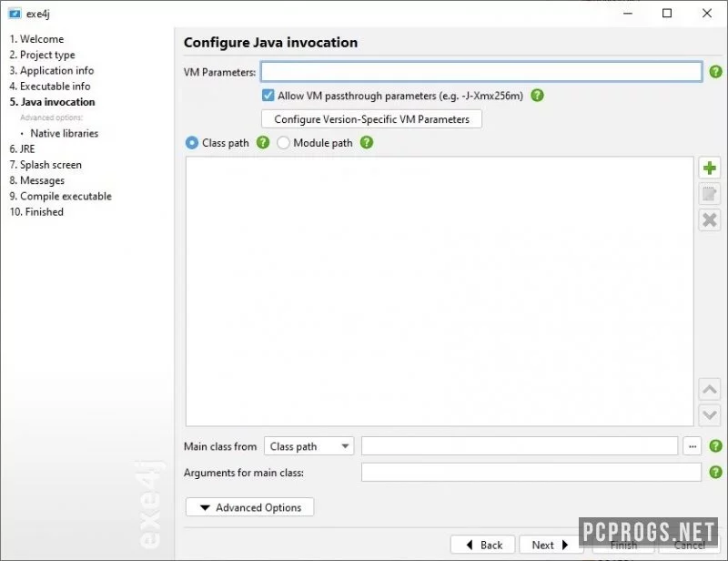The image size is (728, 561).
Task: Expand the Advanced Options menu
Action: 249,507
